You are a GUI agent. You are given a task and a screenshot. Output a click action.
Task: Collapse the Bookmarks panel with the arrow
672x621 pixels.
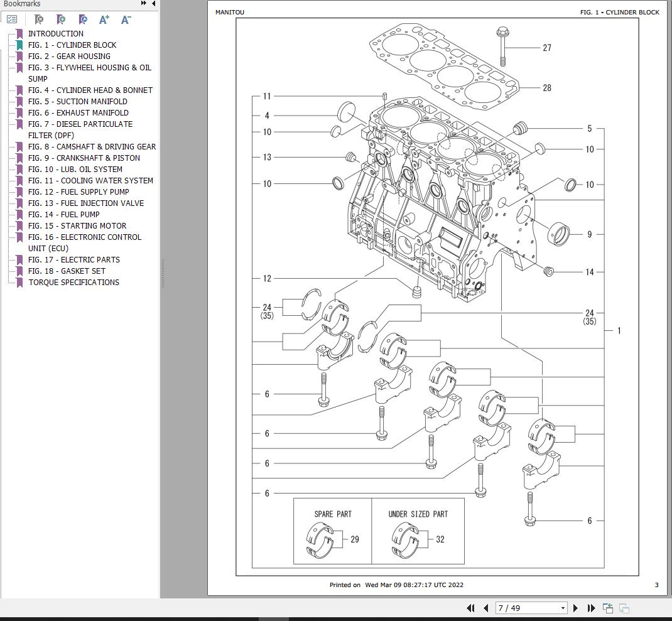(153, 4)
